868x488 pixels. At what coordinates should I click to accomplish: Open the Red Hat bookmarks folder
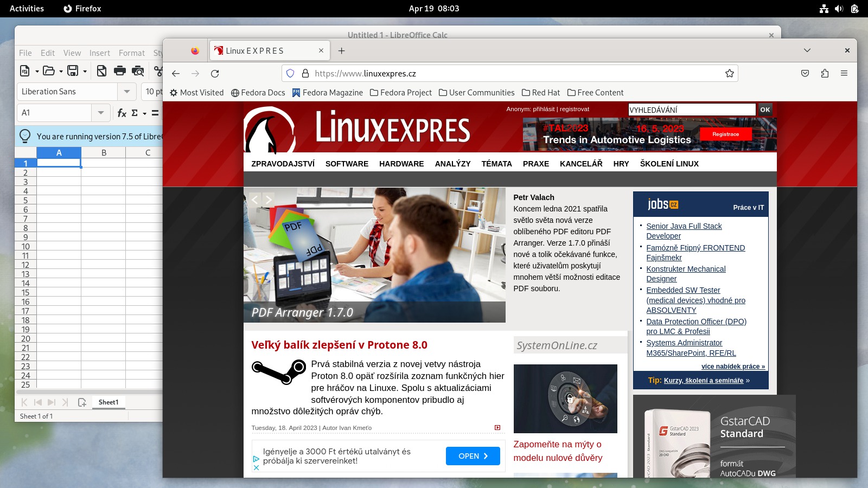[541, 93]
